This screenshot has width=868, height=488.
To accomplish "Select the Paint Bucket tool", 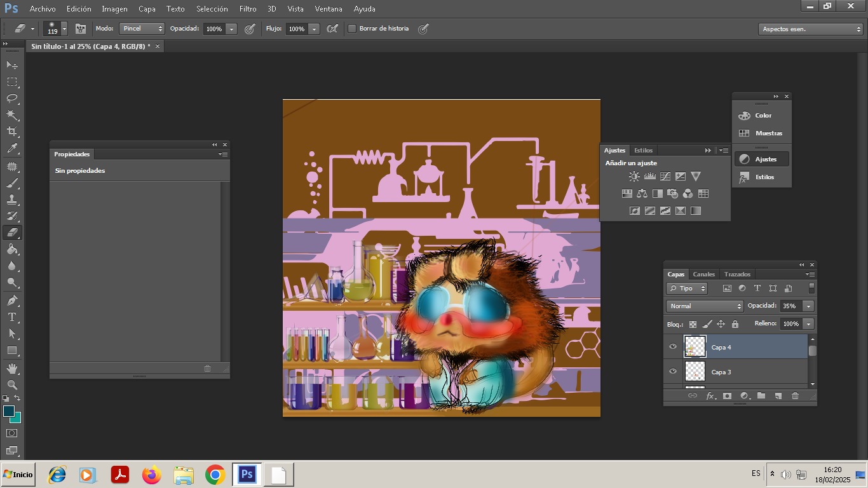I will tap(12, 250).
